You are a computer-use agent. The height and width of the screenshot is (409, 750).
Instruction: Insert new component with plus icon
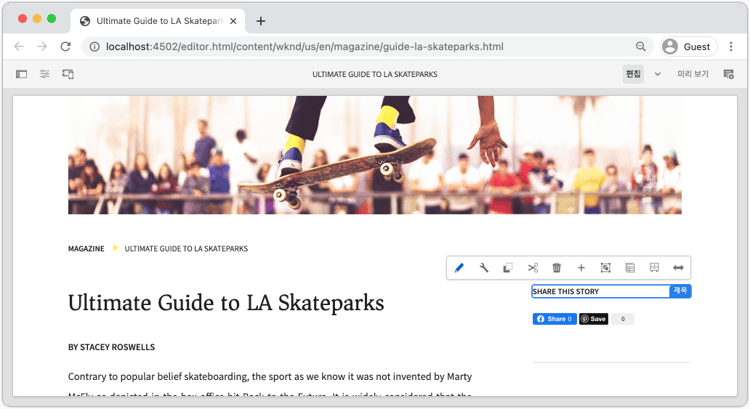581,268
